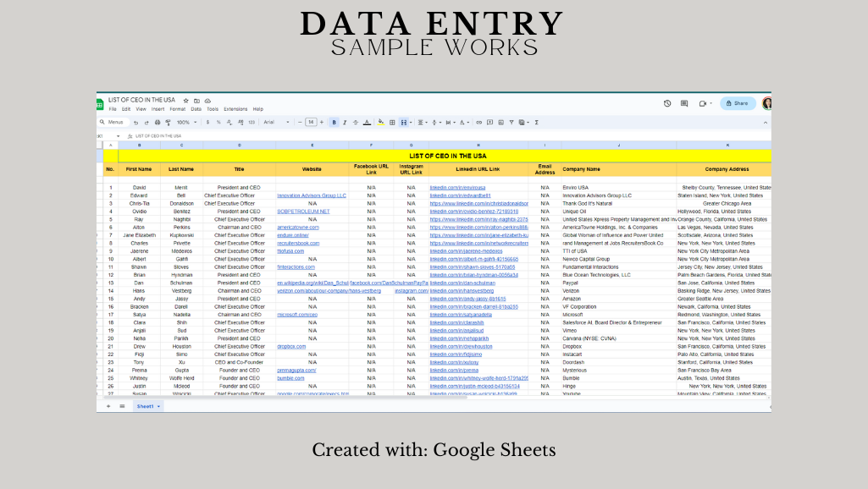
Task: Click the move-to-folder icon beside title
Action: pyautogui.click(x=196, y=101)
